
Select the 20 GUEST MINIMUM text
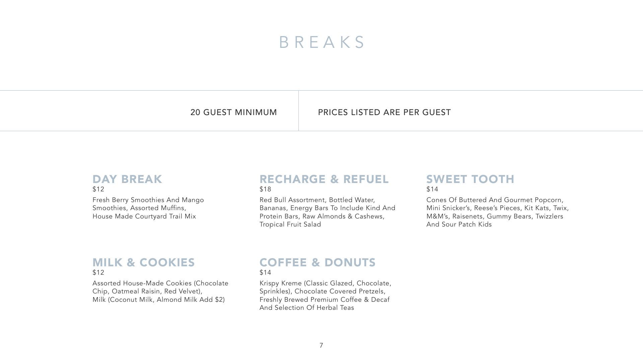pos(233,112)
